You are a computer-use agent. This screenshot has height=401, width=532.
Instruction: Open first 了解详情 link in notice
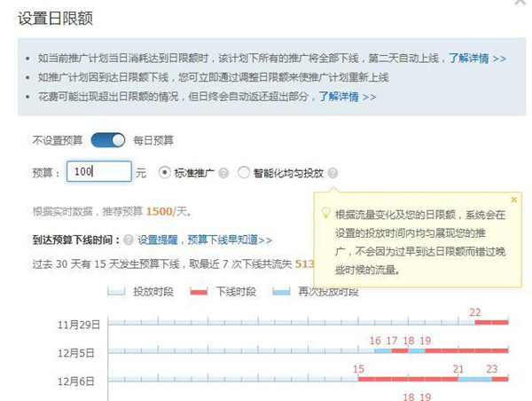click(x=477, y=59)
